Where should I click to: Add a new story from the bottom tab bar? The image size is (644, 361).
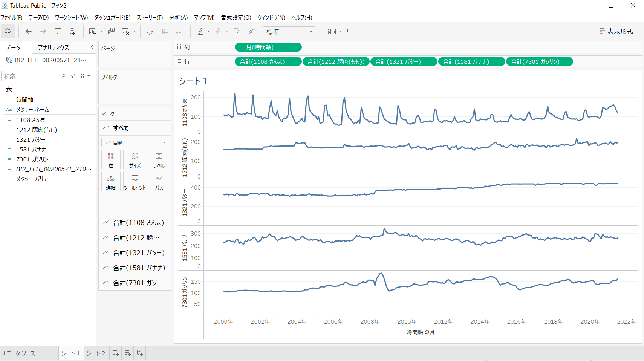point(140,353)
